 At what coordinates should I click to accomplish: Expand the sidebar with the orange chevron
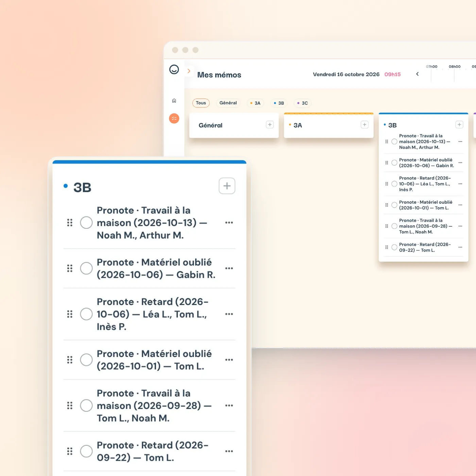point(189,71)
